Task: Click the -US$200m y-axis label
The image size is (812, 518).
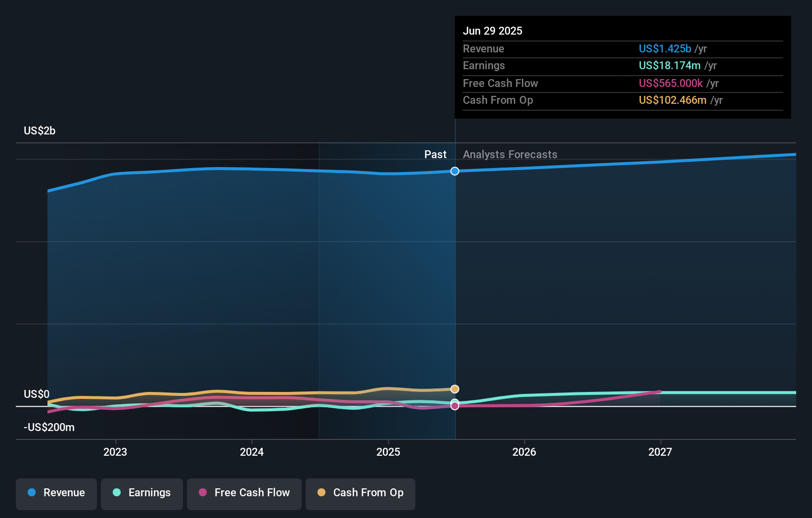Action: pos(49,427)
